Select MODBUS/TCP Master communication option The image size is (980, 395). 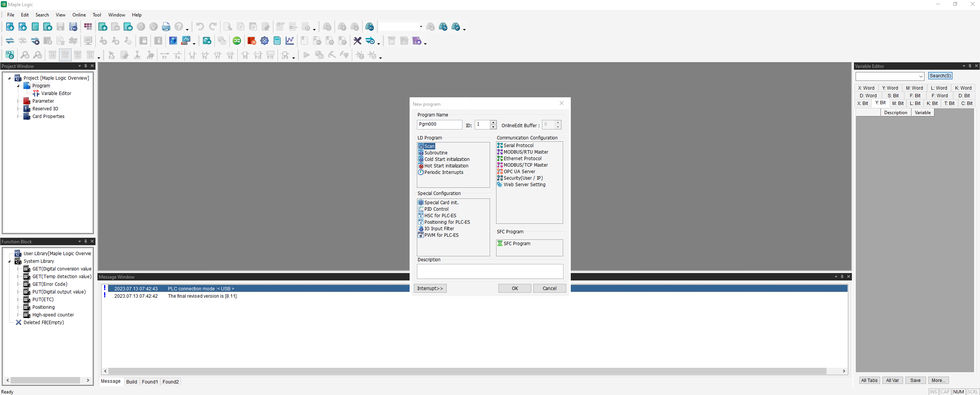(x=525, y=165)
